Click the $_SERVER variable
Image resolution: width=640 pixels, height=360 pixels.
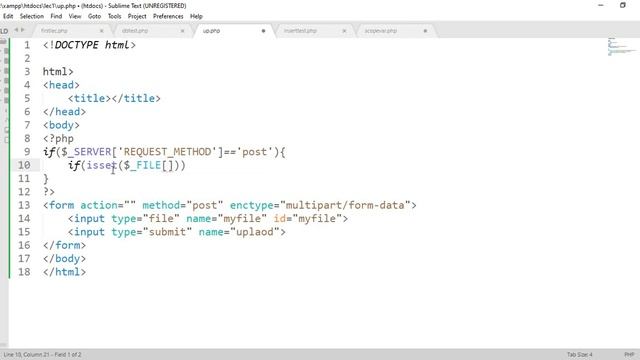pyautogui.click(x=86, y=152)
